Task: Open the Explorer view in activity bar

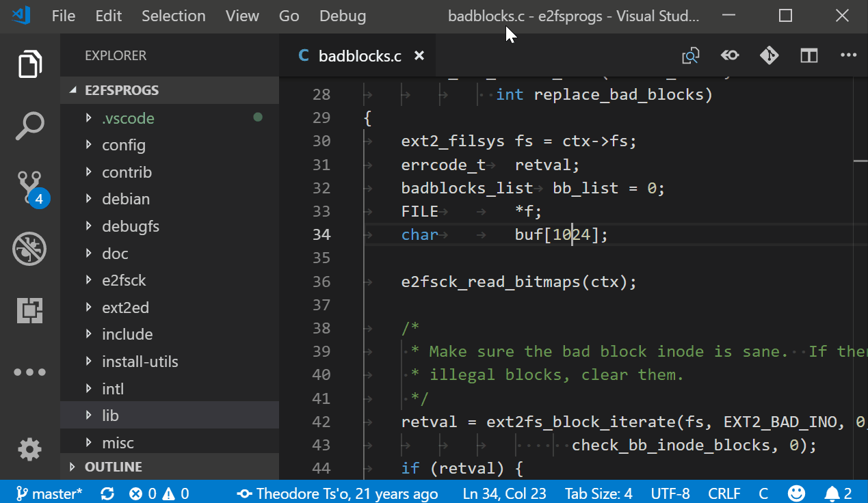Action: pyautogui.click(x=29, y=65)
